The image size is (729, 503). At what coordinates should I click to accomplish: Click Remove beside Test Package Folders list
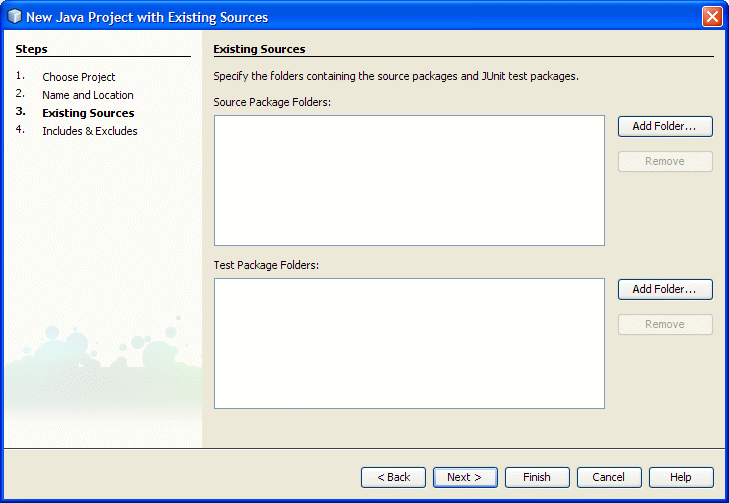665,324
